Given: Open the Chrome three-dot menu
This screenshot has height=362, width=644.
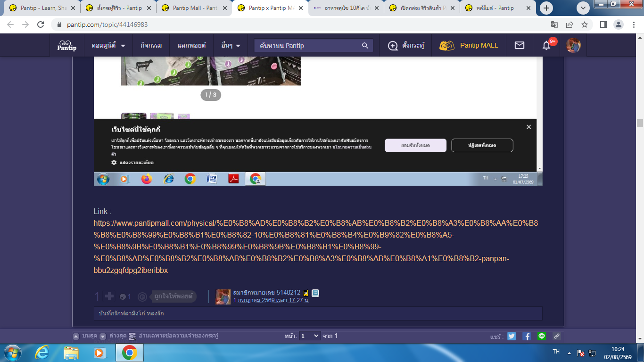Looking at the screenshot, I should tap(633, 25).
